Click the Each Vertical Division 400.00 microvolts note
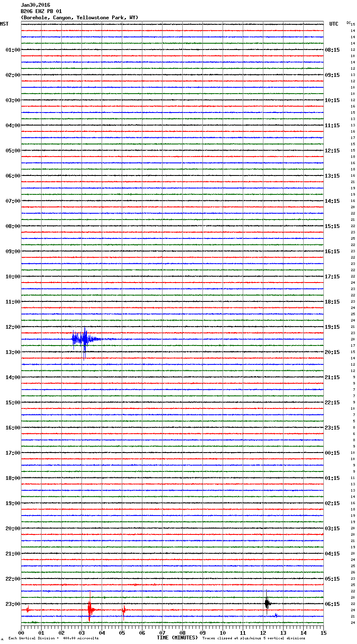 click(53, 639)
